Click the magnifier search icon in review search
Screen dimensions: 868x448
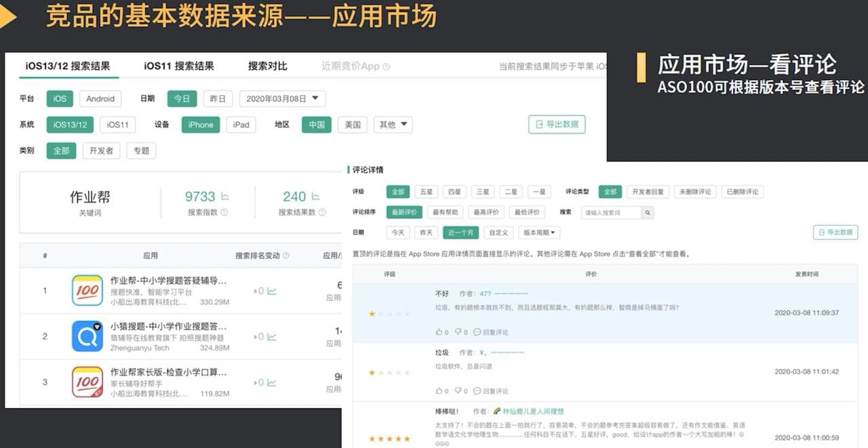pos(648,213)
